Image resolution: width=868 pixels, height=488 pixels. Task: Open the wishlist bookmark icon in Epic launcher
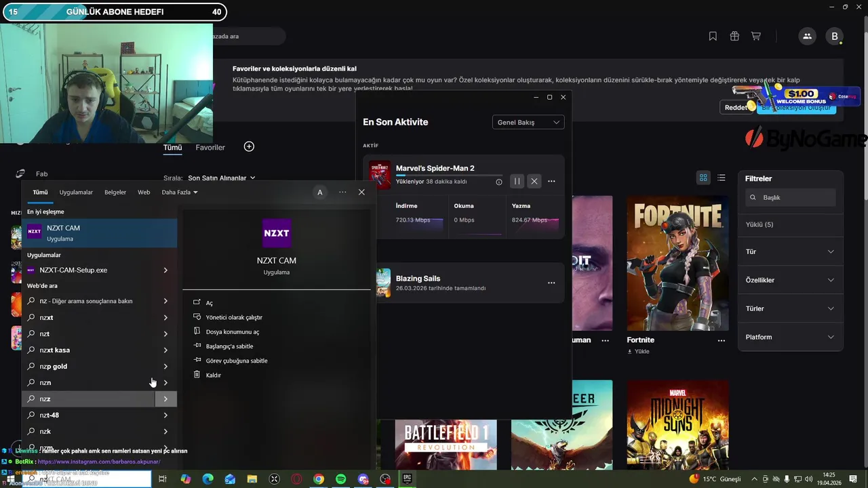(713, 36)
